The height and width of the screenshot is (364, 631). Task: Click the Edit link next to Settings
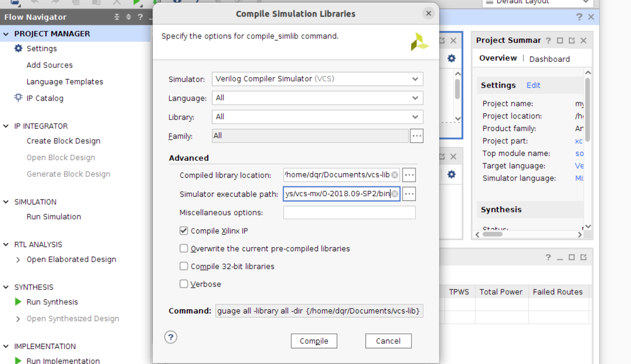coord(533,85)
